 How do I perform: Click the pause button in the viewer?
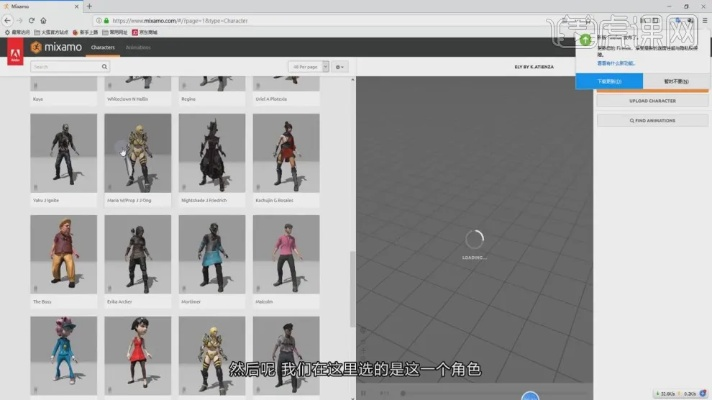[x=363, y=393]
